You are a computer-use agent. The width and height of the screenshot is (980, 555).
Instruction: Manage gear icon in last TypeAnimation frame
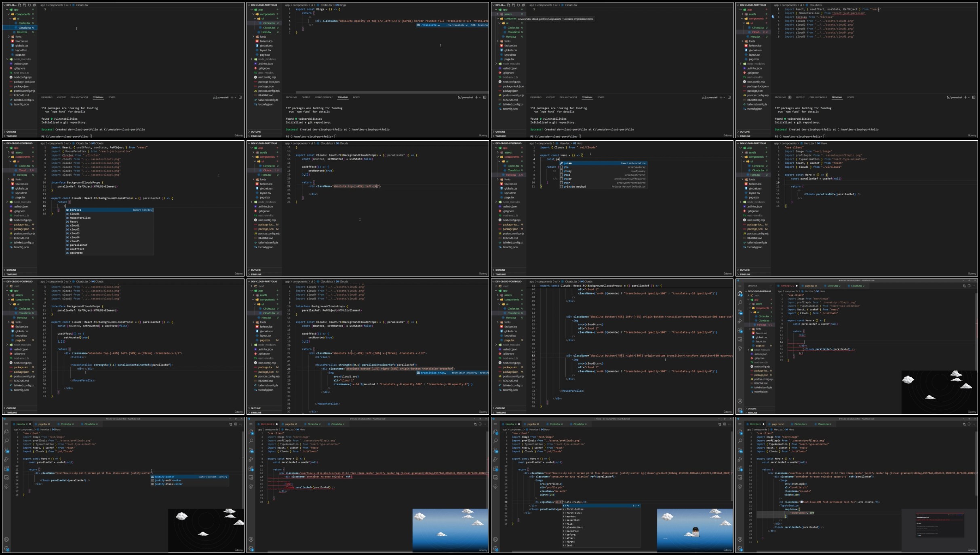click(x=740, y=549)
